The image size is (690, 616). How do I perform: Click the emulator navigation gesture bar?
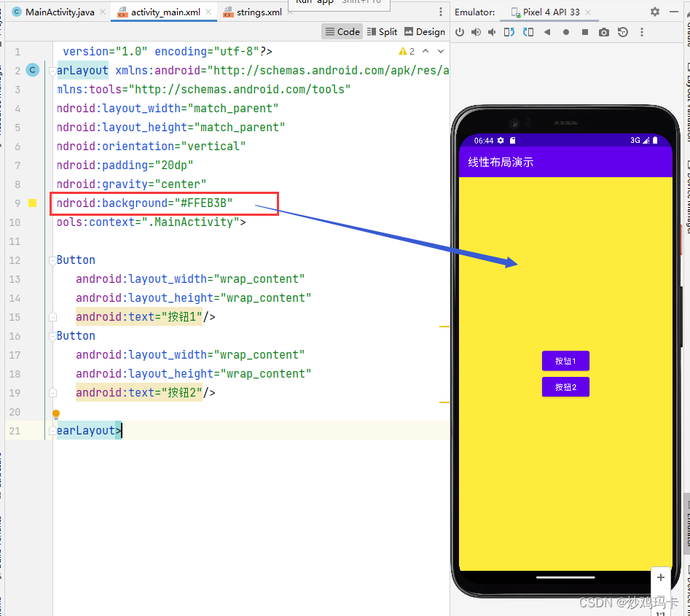tap(565, 577)
